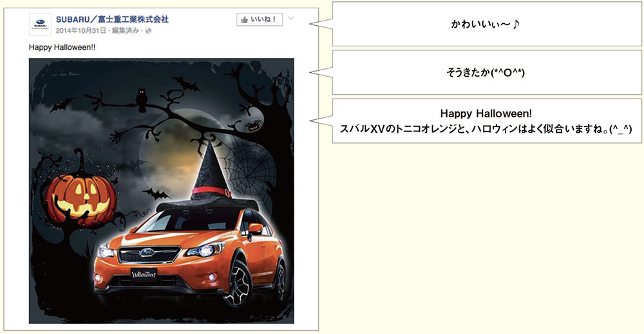Click the thumbs-up icon on the like button

click(245, 20)
